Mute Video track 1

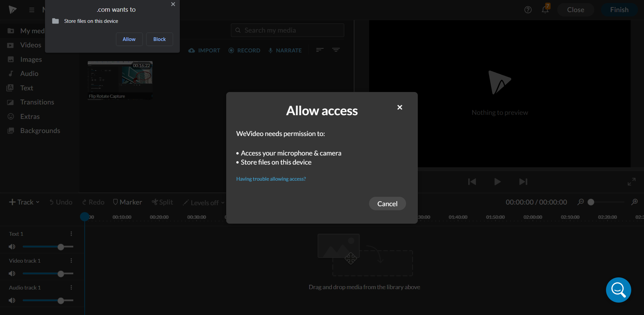point(12,274)
